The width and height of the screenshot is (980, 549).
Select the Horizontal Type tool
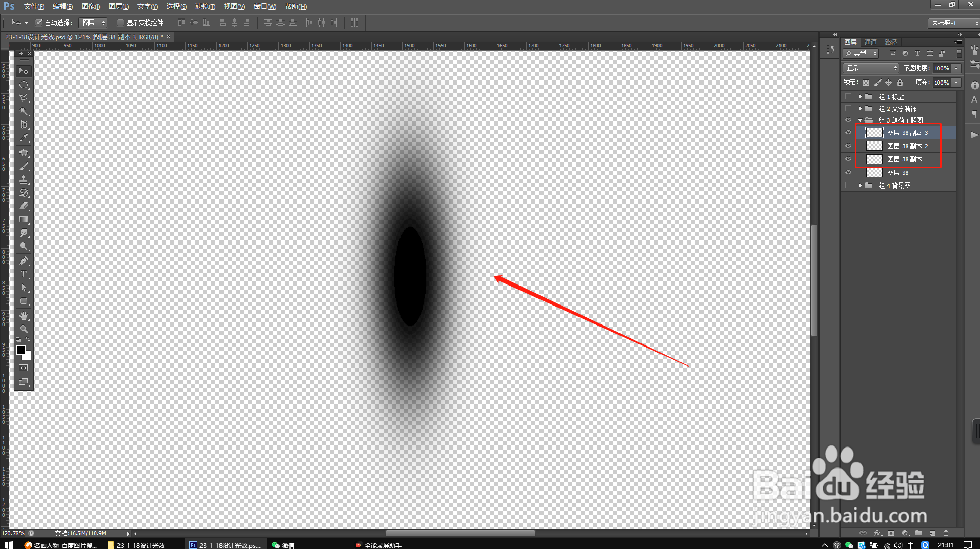[x=24, y=274]
